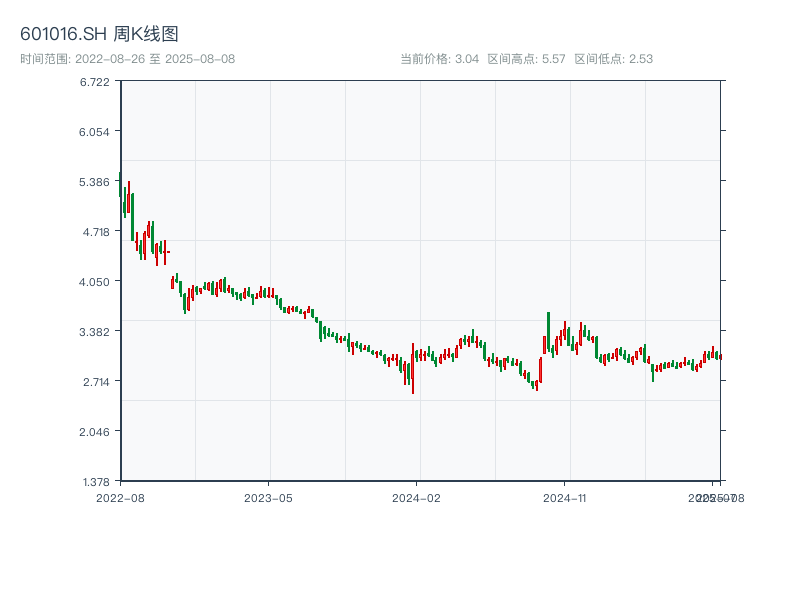Click the lowest red candle near 2024-02
Image resolution: width=800 pixels, height=600 pixels.
click(x=412, y=374)
